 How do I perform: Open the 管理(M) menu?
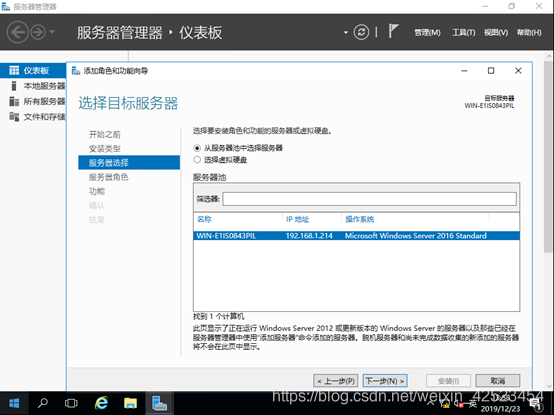[x=427, y=32]
